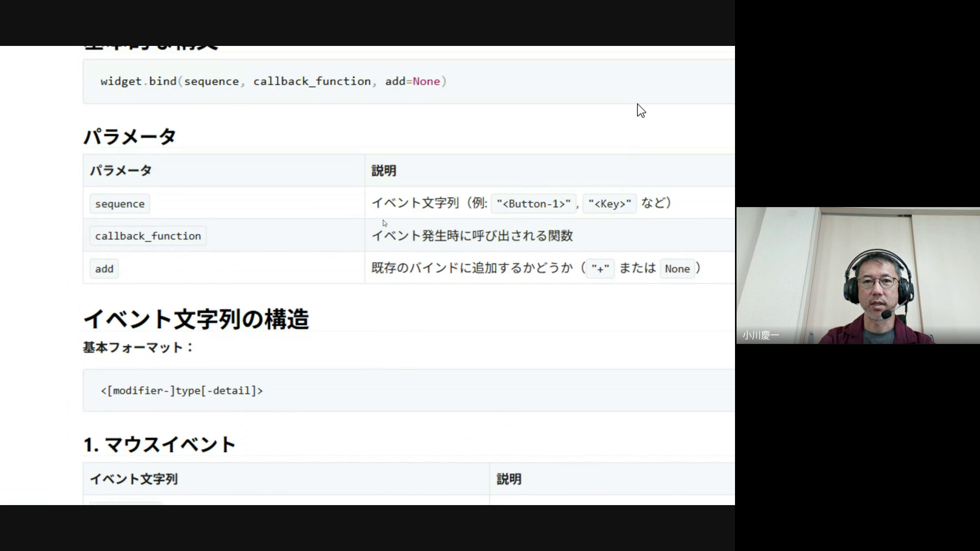Click the イベント発生時に呼び出される関数 description
The height and width of the screenshot is (551, 980).
click(x=472, y=236)
